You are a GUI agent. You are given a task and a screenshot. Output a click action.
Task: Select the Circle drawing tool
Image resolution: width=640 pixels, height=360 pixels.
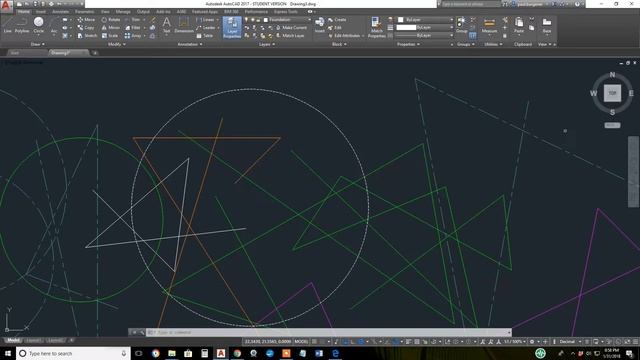tap(38, 25)
